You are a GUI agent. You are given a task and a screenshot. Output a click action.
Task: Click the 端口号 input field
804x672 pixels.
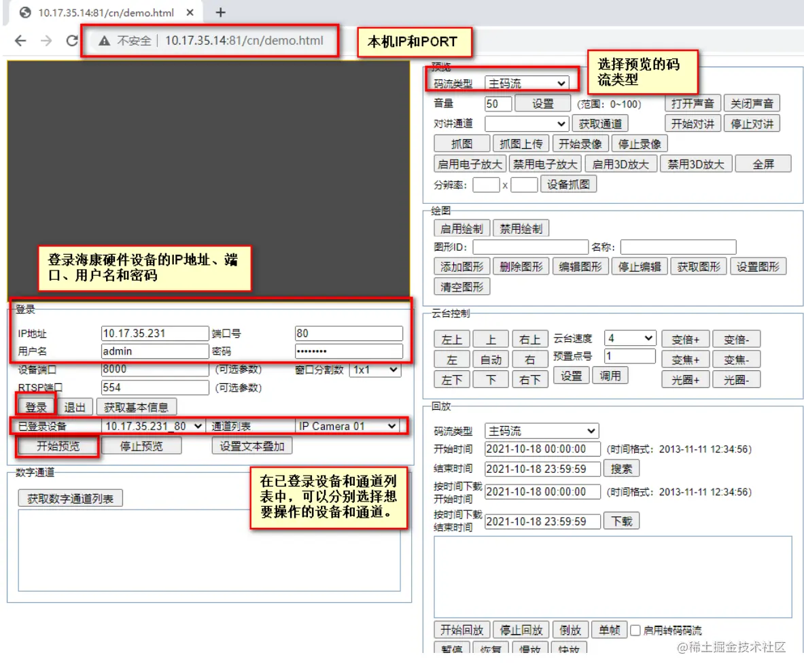349,333
